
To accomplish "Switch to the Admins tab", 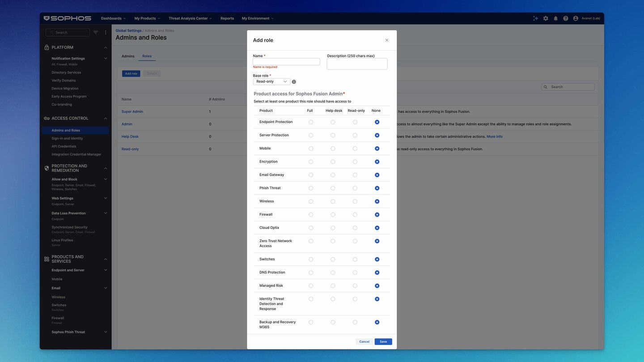I will 128,56.
